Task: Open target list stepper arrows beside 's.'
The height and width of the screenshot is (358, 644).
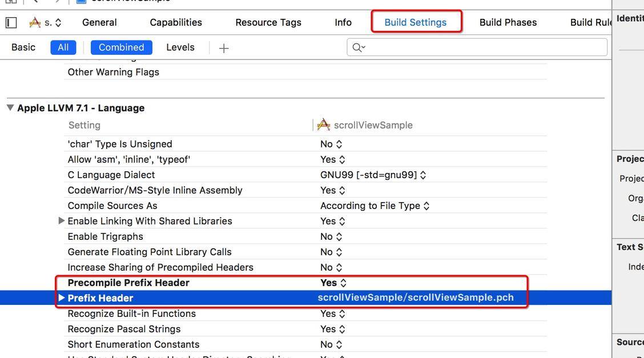Action: pyautogui.click(x=58, y=23)
